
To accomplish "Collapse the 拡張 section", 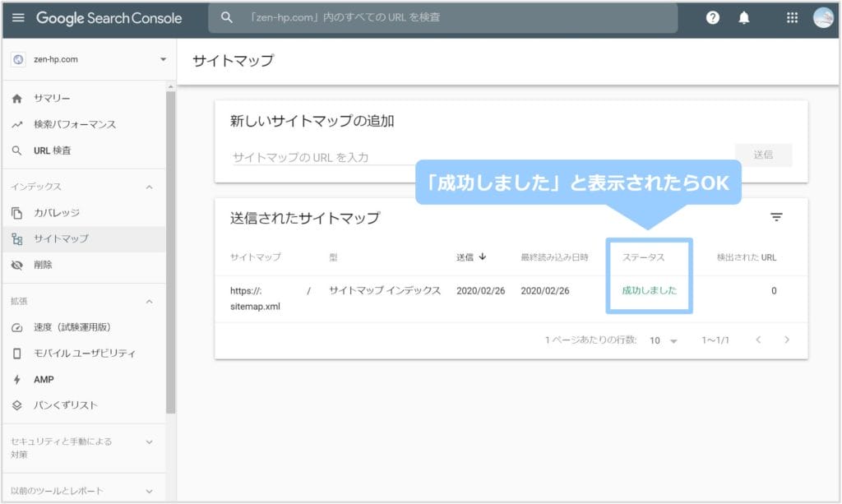I will coord(149,301).
